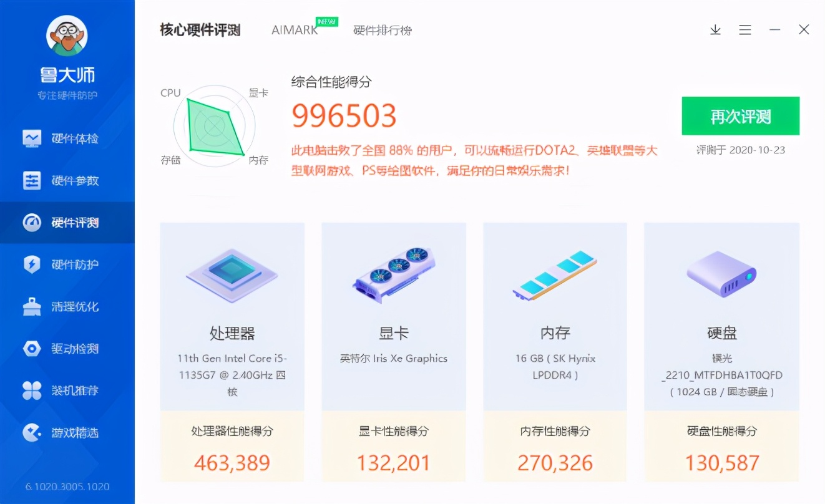Switch to the AIMARK tab
Image resolution: width=825 pixels, height=504 pixels.
293,29
